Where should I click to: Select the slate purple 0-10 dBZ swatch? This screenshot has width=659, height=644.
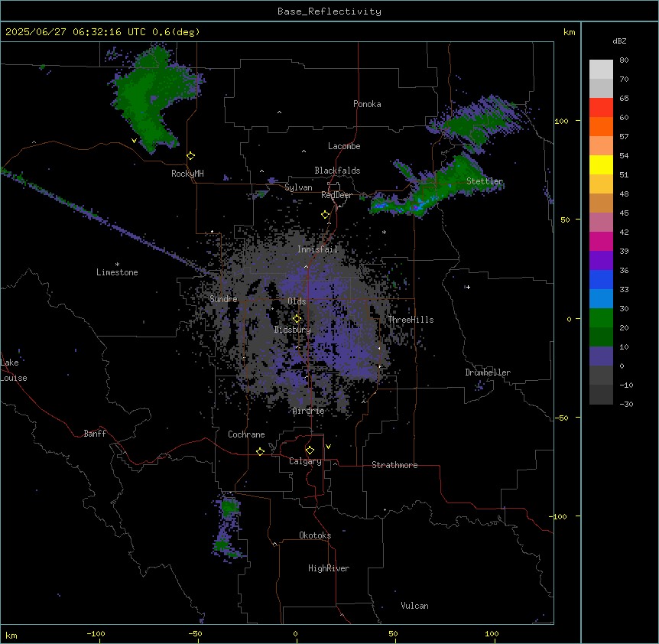coord(601,356)
